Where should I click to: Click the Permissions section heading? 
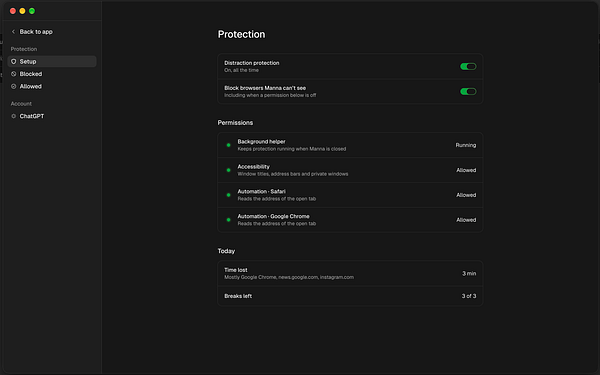(235, 123)
